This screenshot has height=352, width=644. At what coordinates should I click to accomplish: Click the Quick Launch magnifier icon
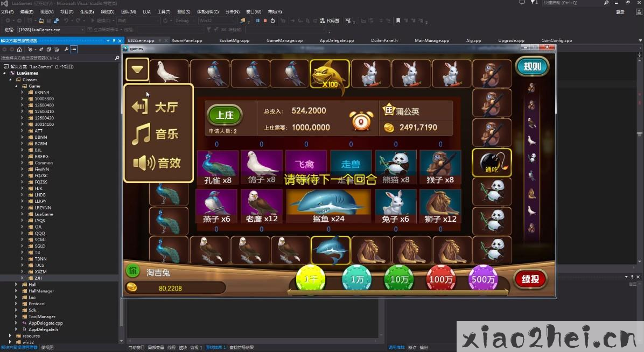(x=606, y=3)
